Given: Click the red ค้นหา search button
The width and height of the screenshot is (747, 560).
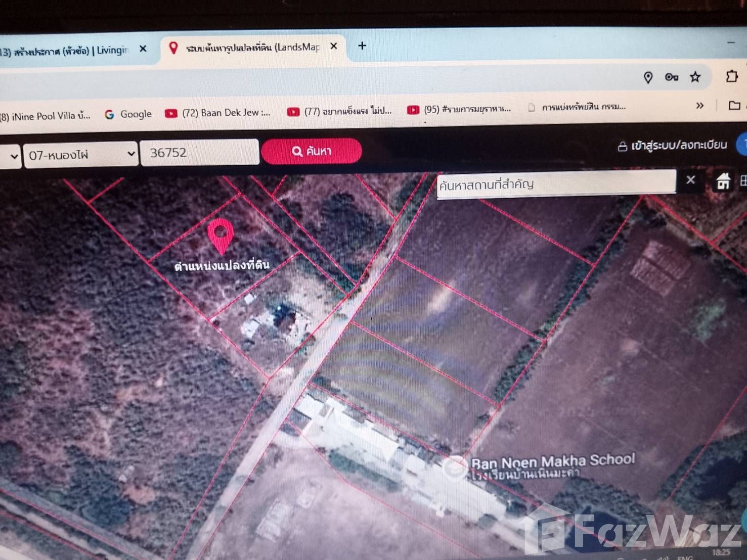Looking at the screenshot, I should coord(312,151).
